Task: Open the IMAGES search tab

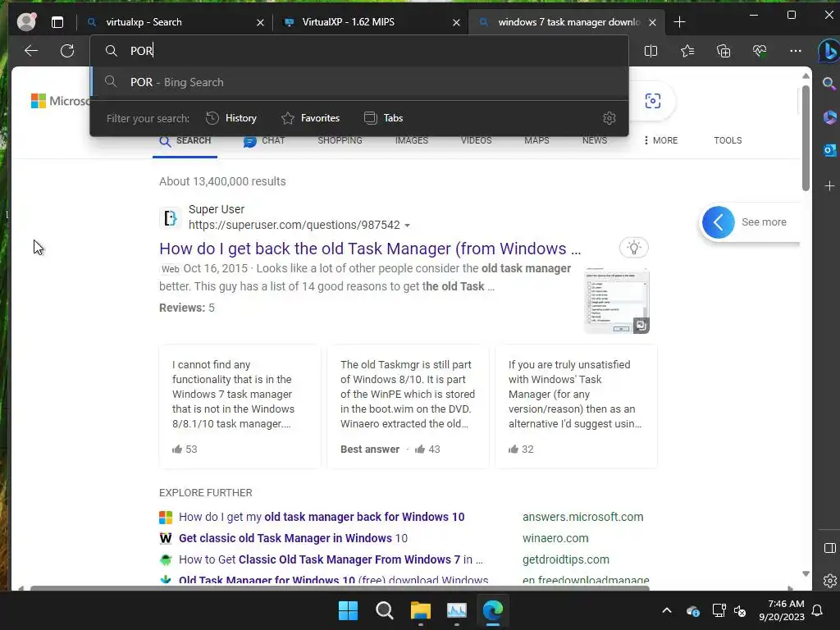Action: point(412,140)
